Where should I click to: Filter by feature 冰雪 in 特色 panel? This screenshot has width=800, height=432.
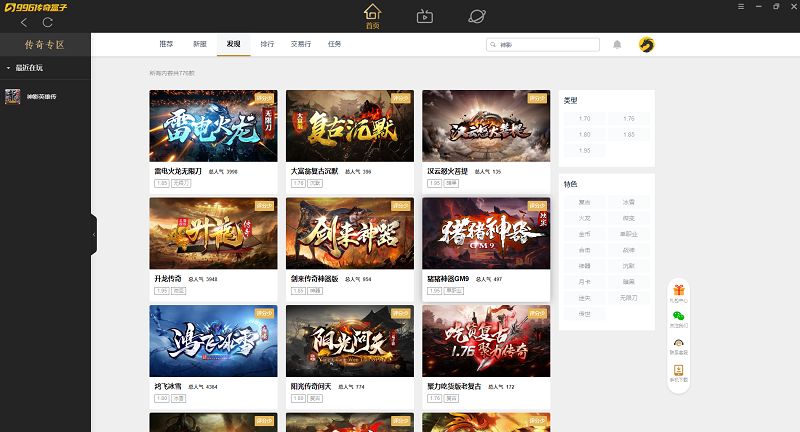click(x=629, y=202)
